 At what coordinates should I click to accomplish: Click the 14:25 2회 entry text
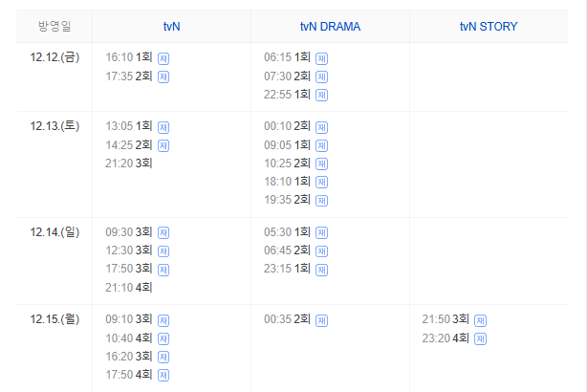tap(129, 145)
